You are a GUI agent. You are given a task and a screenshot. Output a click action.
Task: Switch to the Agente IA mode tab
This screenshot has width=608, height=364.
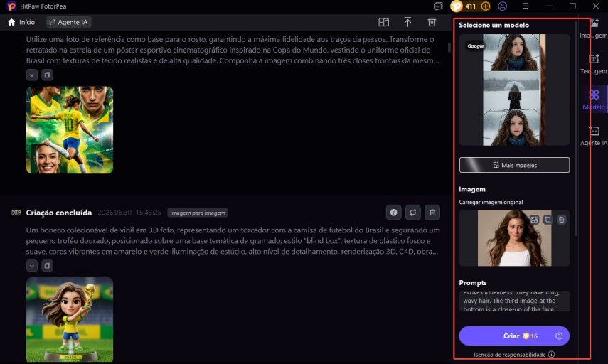[69, 22]
